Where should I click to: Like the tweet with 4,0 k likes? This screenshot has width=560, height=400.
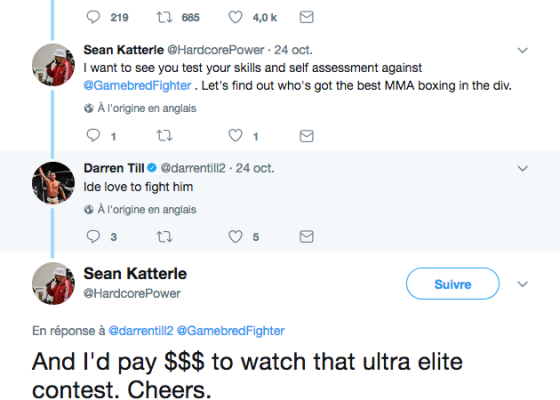[235, 17]
